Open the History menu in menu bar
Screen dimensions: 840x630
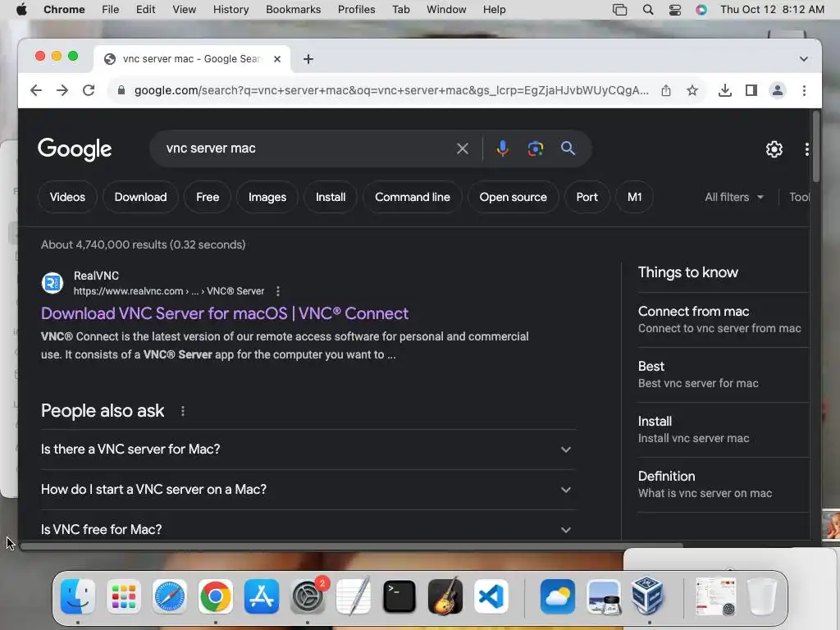pyautogui.click(x=231, y=10)
